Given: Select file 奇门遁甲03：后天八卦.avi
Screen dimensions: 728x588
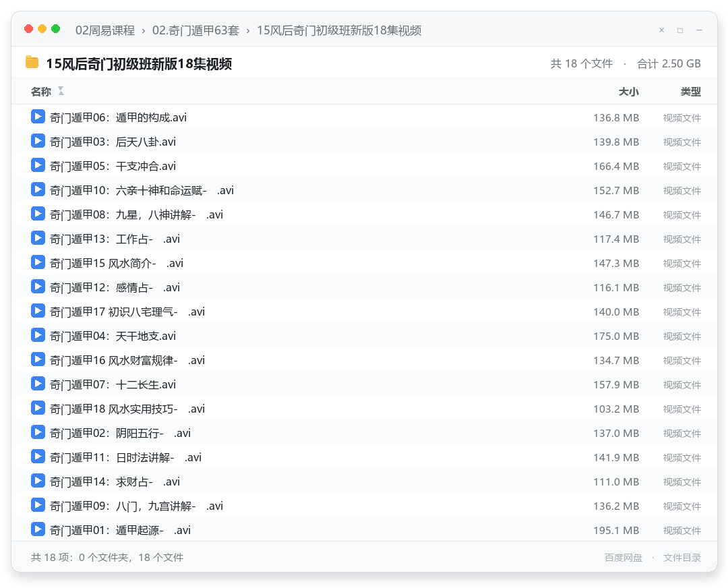Looking at the screenshot, I should (364, 141).
